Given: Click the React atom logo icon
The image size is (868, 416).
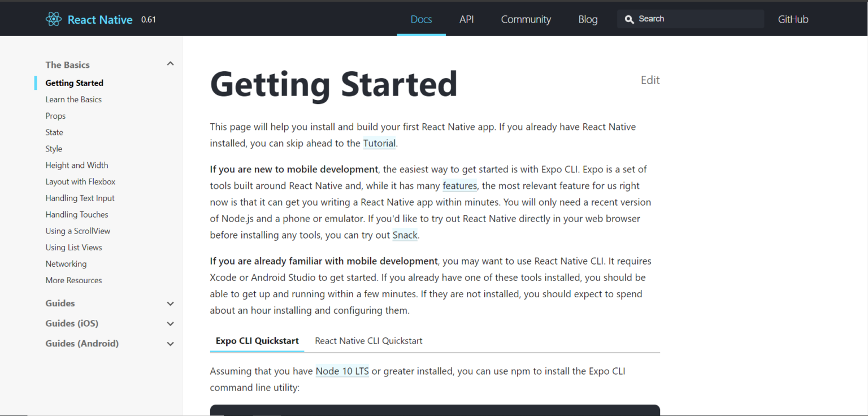Looking at the screenshot, I should coord(53,19).
